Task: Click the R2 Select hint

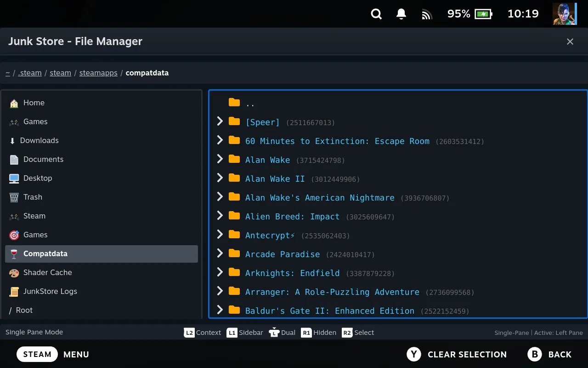Action: (x=358, y=333)
